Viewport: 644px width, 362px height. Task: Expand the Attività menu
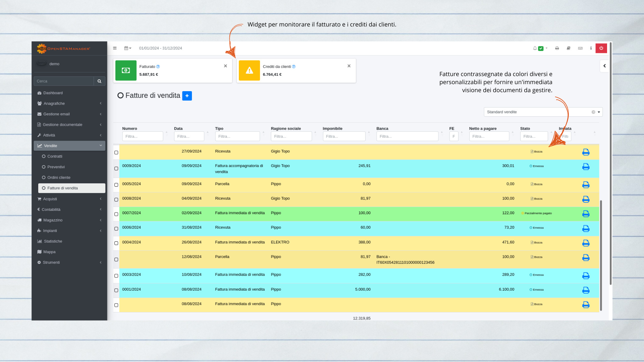(69, 135)
